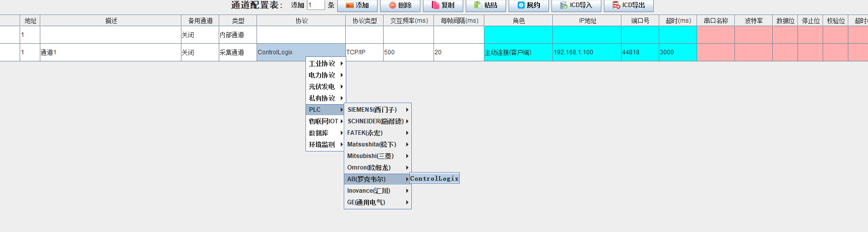This screenshot has width=868, height=232.
Task: Focus the add-count input field
Action: point(316,5)
